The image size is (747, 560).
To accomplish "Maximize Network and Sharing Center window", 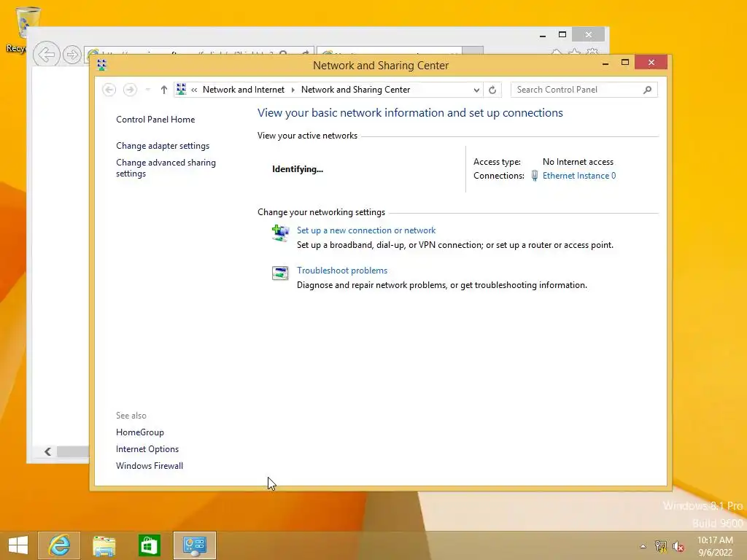I will 625,63.
